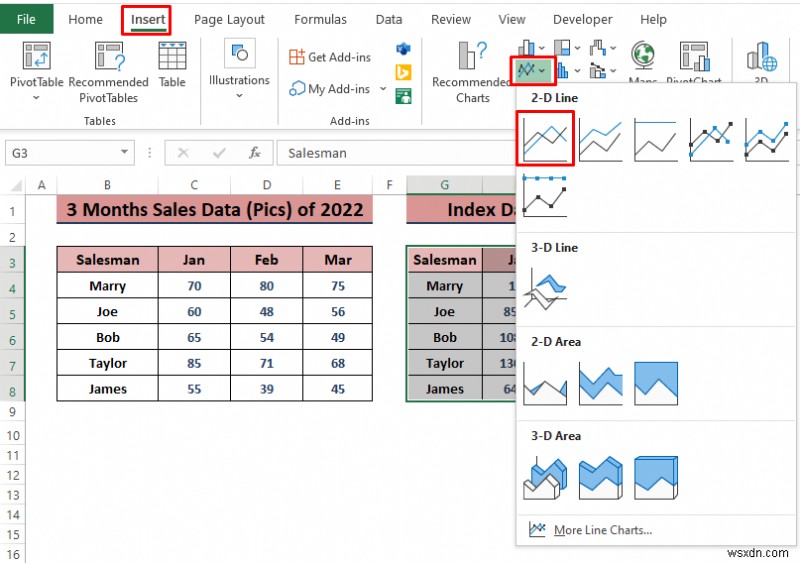The height and width of the screenshot is (563, 800).
Task: Insert the 3-D Area chart
Action: click(545, 478)
